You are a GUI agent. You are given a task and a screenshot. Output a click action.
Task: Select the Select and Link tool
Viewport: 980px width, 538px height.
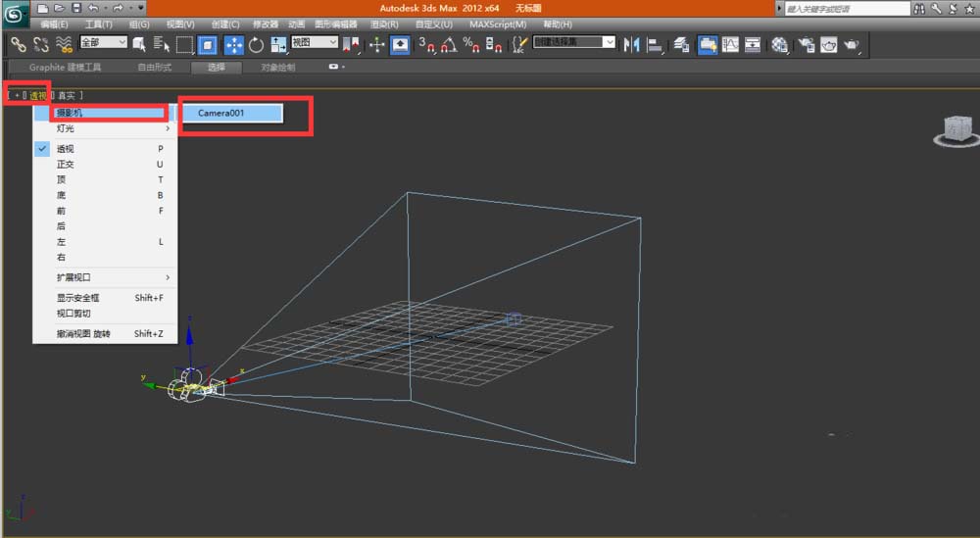(18, 44)
